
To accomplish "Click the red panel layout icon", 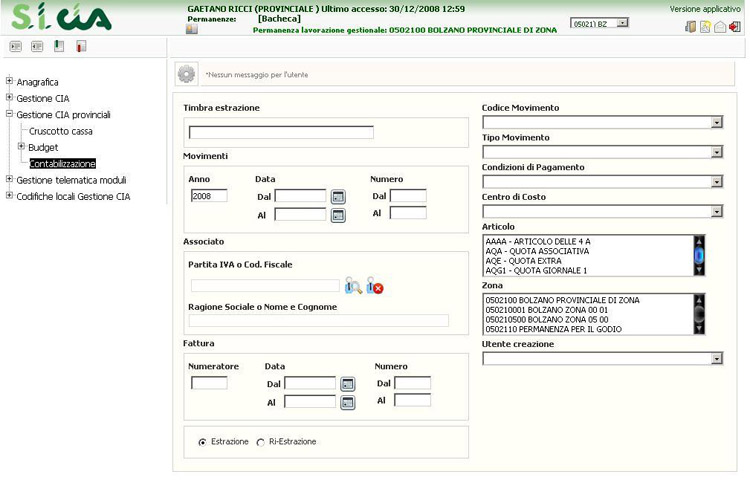I will tap(81, 46).
